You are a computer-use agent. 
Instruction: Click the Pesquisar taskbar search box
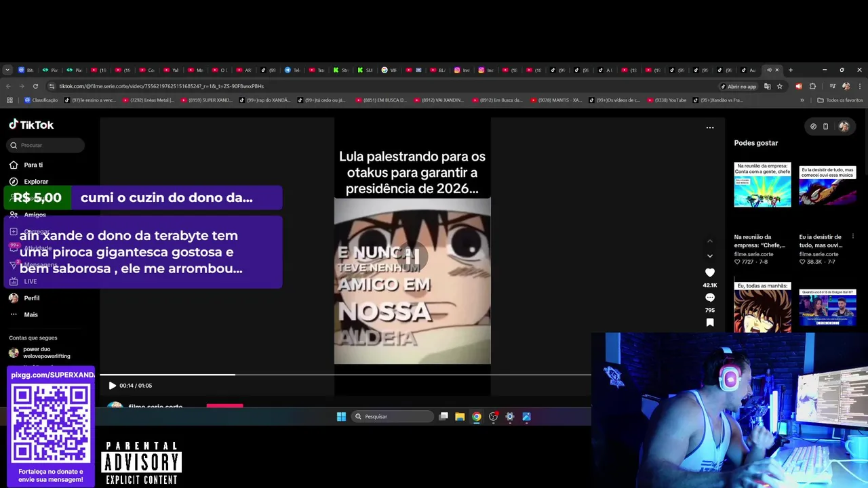pos(393,417)
